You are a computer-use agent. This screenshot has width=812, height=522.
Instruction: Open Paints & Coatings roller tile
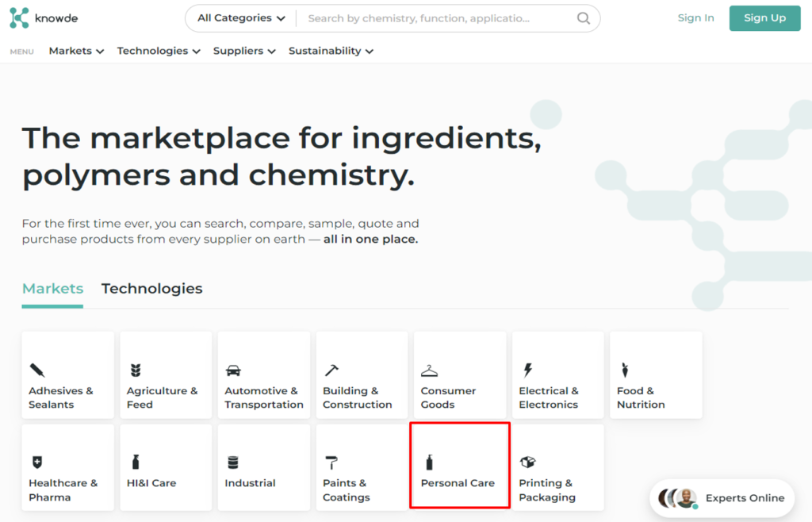click(362, 467)
